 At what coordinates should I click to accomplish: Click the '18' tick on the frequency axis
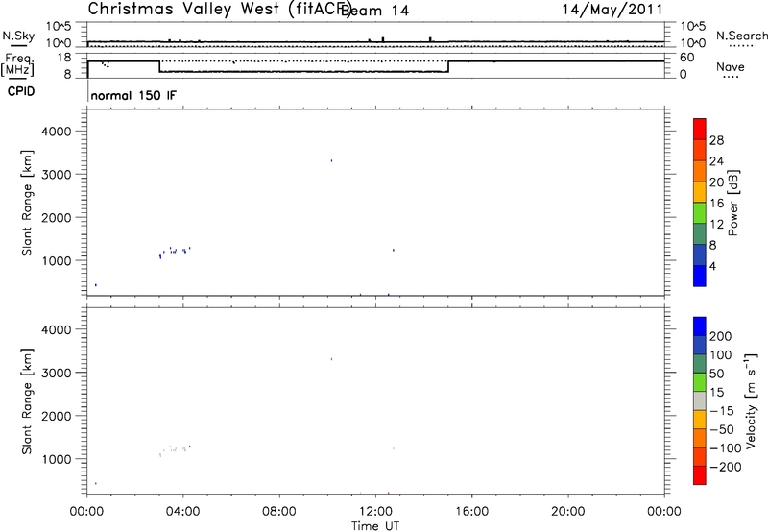[65, 58]
